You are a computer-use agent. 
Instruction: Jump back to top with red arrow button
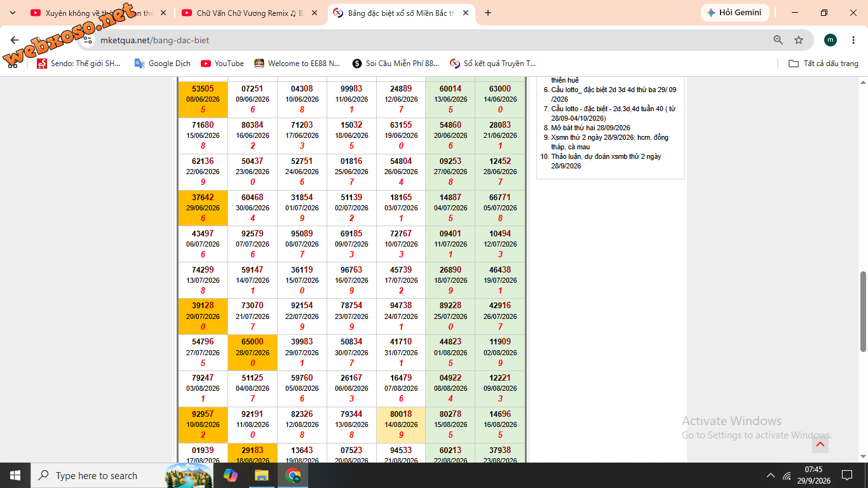[x=820, y=444]
